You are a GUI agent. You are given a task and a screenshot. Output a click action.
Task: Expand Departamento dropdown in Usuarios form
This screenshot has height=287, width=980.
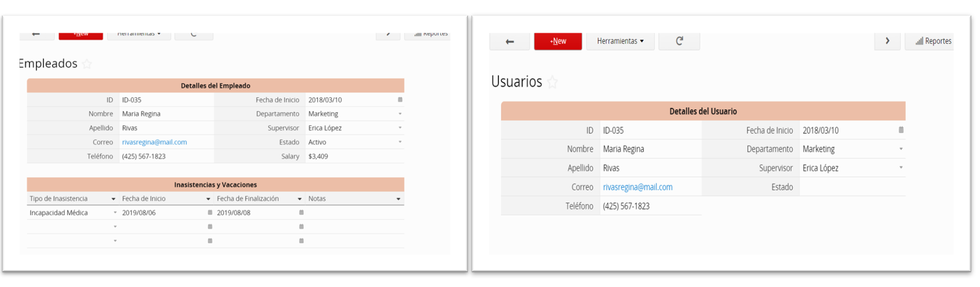pos(901,149)
